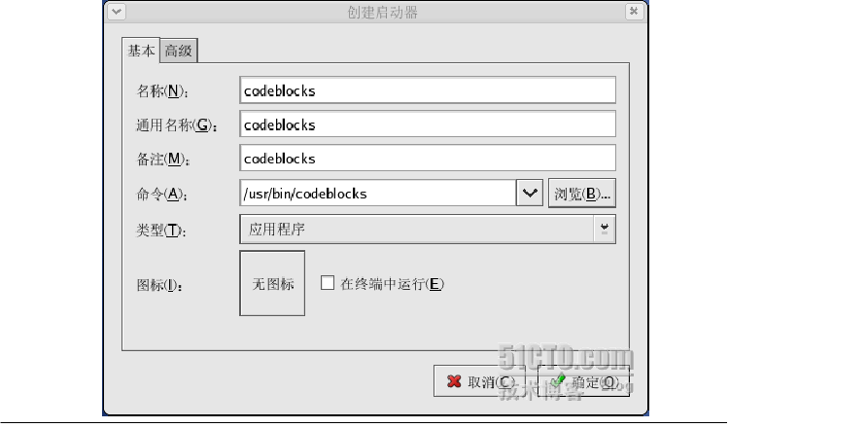Close the 创建启动器 dialog with X icon
This screenshot has width=868, height=428.
pyautogui.click(x=634, y=11)
